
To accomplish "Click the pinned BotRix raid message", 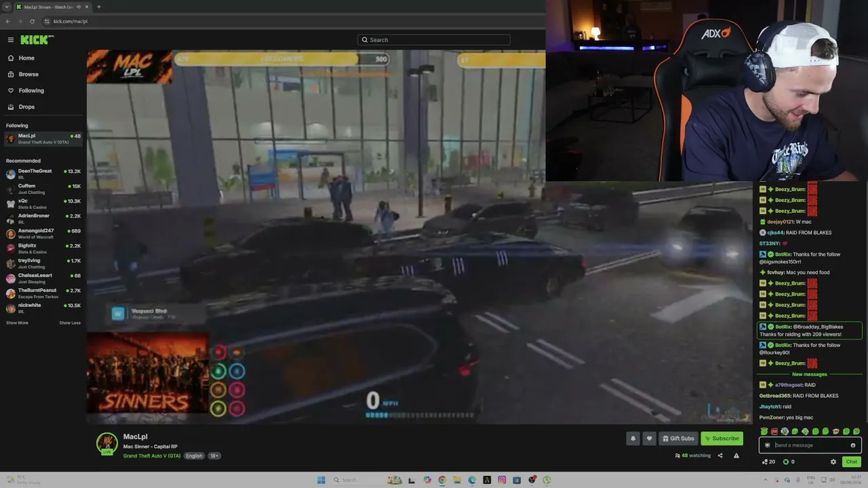I will [810, 330].
